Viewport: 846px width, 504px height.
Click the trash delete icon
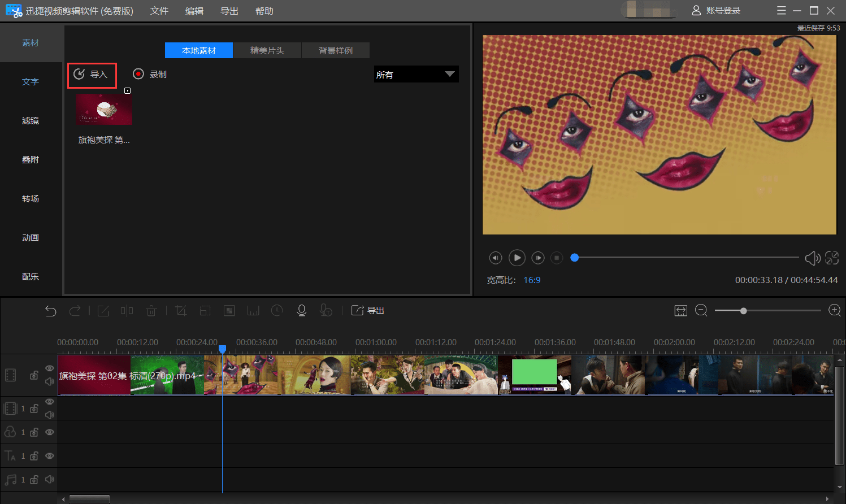151,311
